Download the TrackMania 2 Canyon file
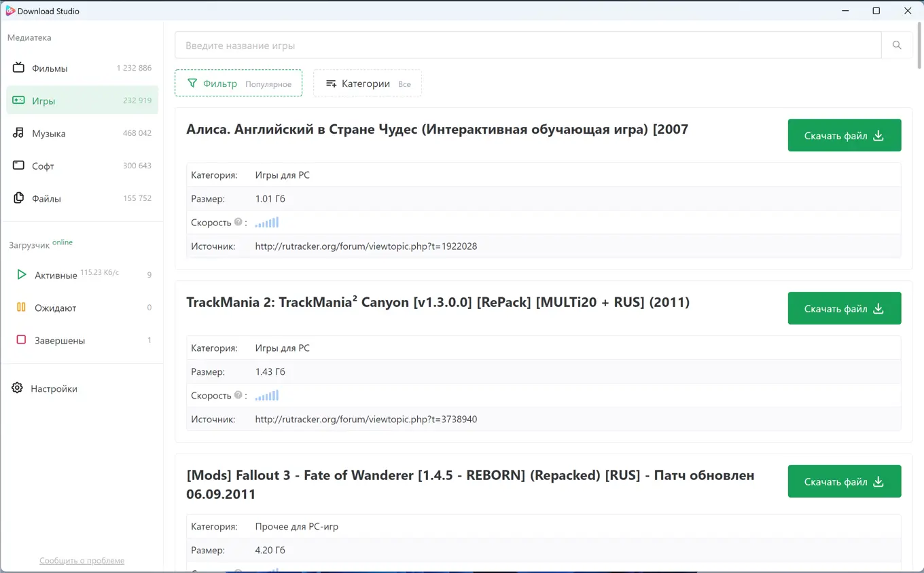Screen dimensions: 924x573 [845, 308]
